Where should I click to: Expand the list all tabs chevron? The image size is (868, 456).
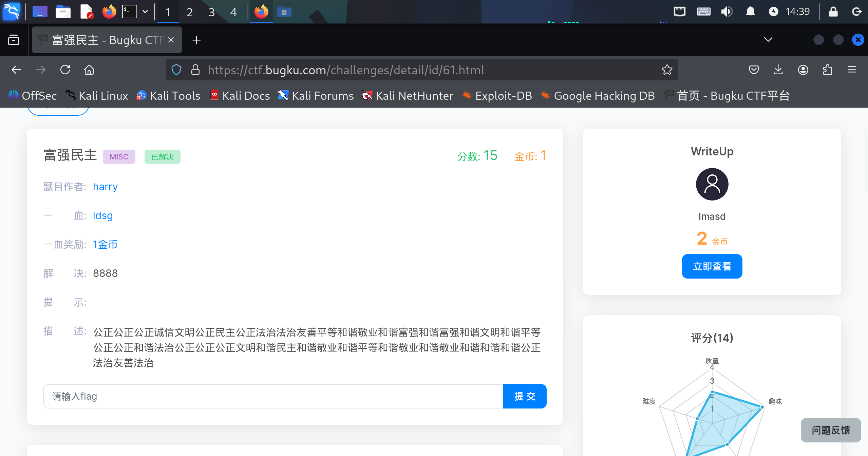click(768, 40)
